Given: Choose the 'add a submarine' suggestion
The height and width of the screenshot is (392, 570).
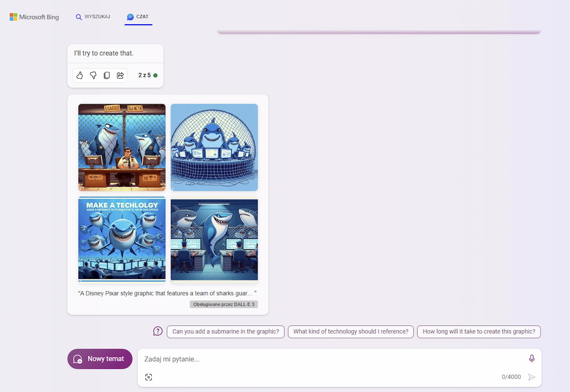Looking at the screenshot, I should (x=226, y=332).
